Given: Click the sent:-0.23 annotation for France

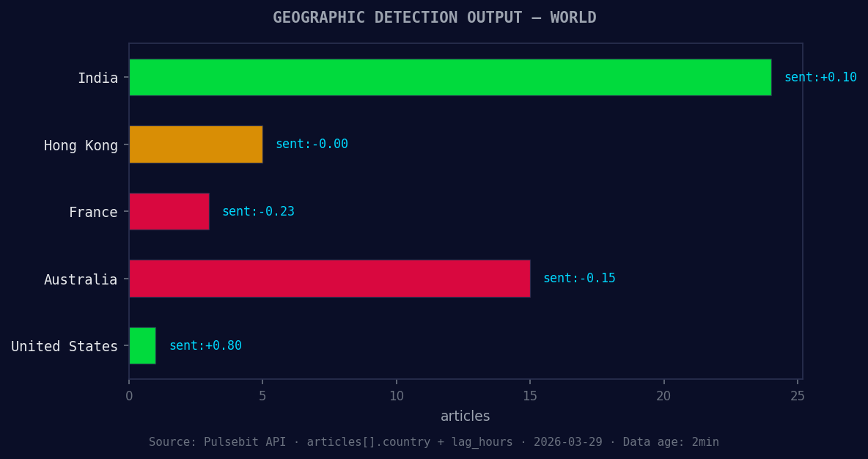Looking at the screenshot, I should click(x=258, y=210).
